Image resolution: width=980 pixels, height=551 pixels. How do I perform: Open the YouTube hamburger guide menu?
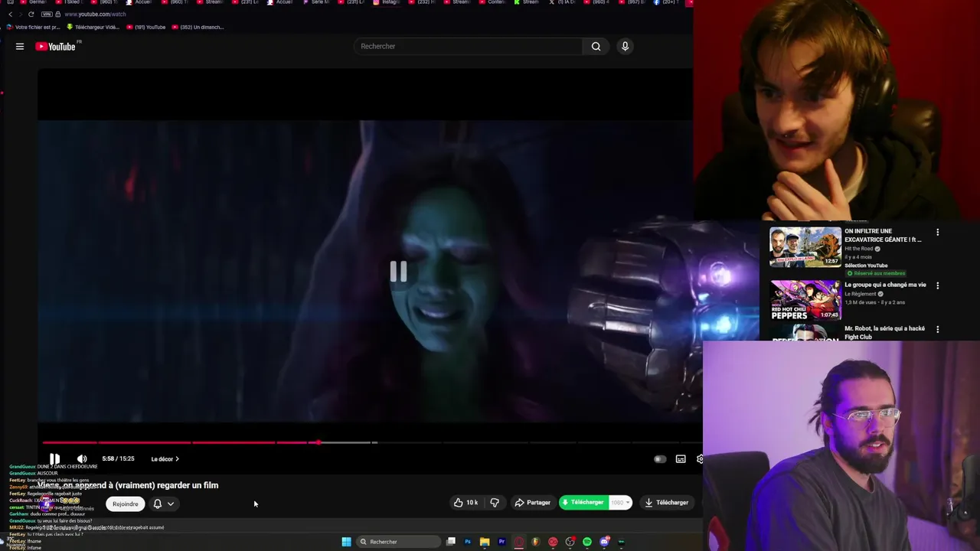(20, 47)
